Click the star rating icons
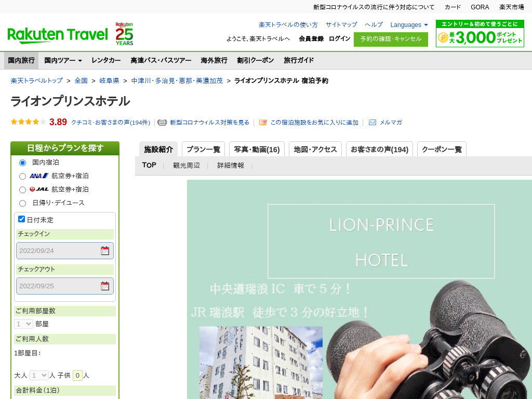Viewport: 532px width, 399px height. pyautogui.click(x=28, y=122)
